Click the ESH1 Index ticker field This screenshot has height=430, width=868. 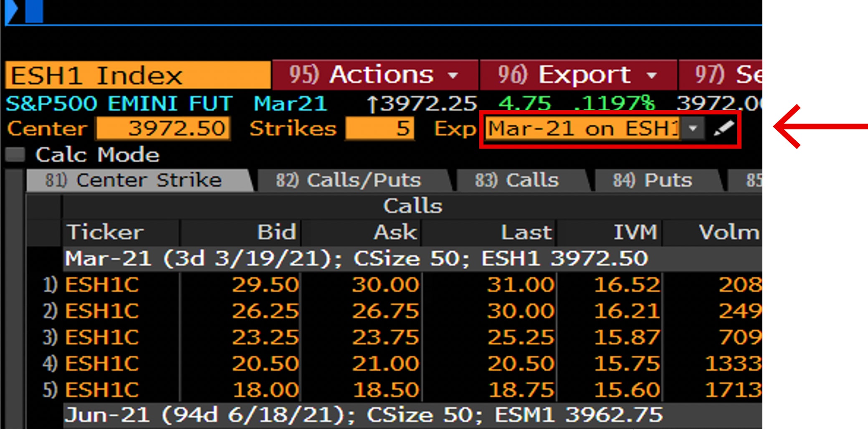[x=138, y=76]
